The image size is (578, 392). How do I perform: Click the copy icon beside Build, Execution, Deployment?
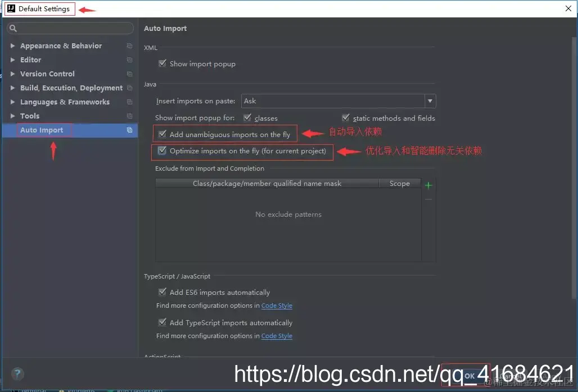coord(129,88)
